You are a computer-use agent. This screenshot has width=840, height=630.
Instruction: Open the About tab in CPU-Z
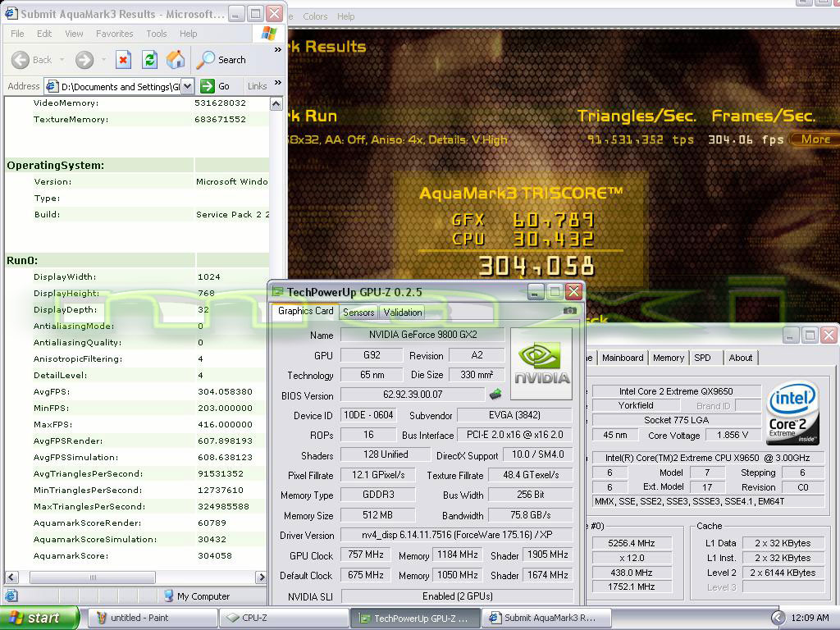(x=741, y=358)
